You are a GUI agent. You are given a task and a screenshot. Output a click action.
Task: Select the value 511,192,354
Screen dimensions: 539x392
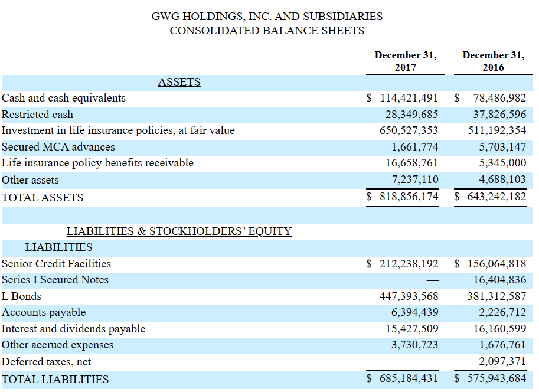click(497, 130)
